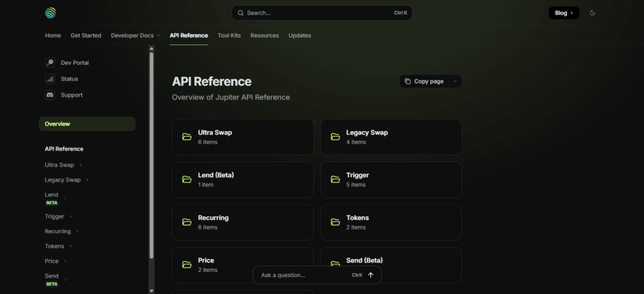Image resolution: width=644 pixels, height=294 pixels.
Task: Open the Dev Portal key icon
Action: [x=50, y=63]
